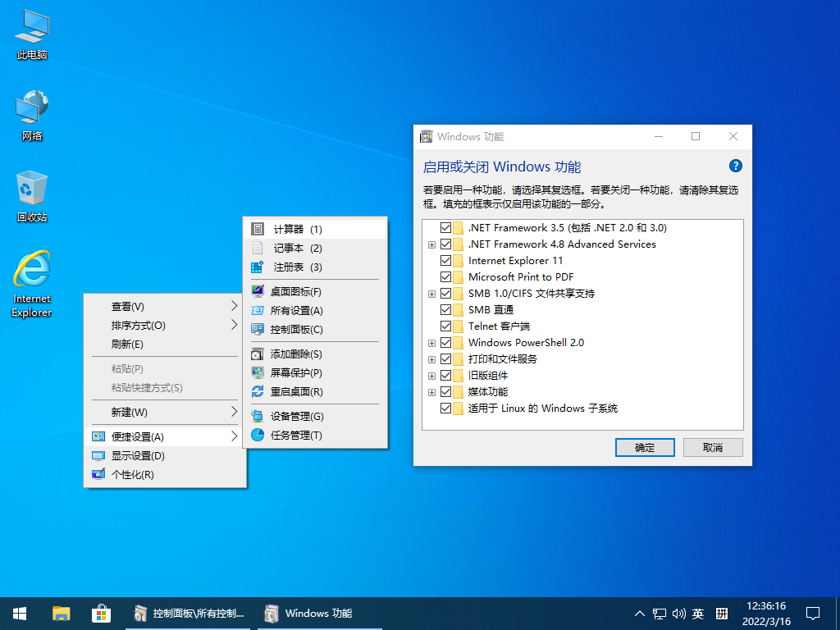Click the device icon beside 设备管理(G)
Viewport: 840px width, 630px height.
tap(258, 416)
